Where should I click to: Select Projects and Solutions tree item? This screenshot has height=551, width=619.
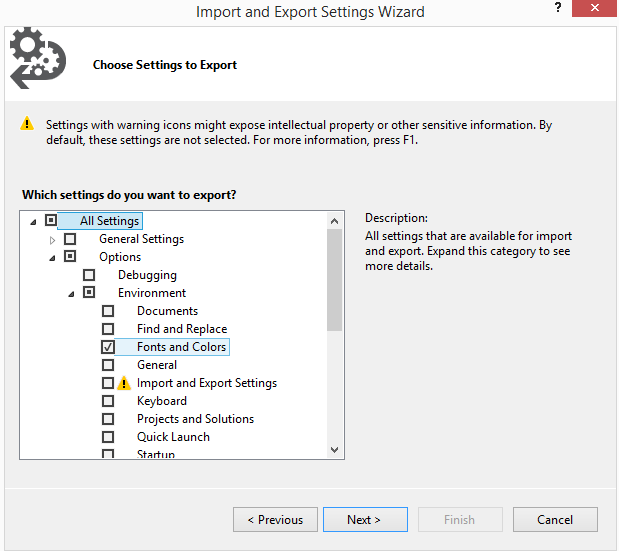tap(195, 419)
